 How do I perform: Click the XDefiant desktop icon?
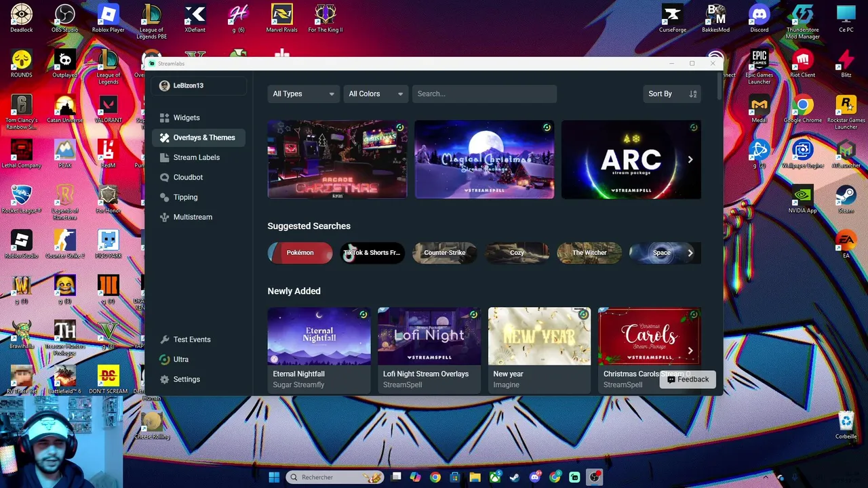(195, 18)
